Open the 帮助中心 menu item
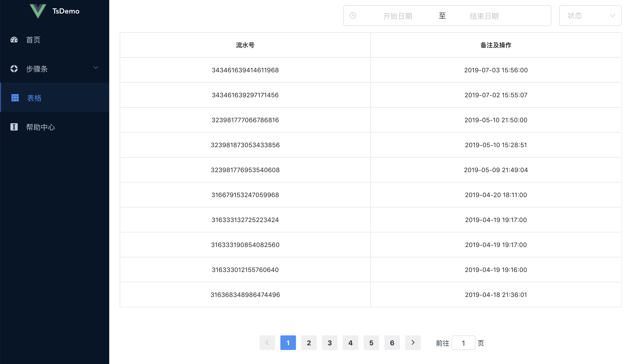The height and width of the screenshot is (364, 632). pos(41,127)
